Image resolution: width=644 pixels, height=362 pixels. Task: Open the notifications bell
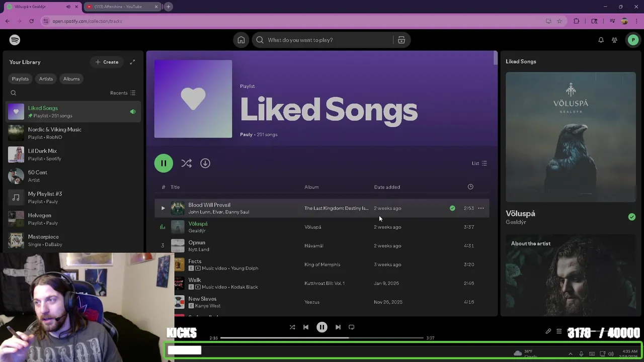pyautogui.click(x=601, y=40)
